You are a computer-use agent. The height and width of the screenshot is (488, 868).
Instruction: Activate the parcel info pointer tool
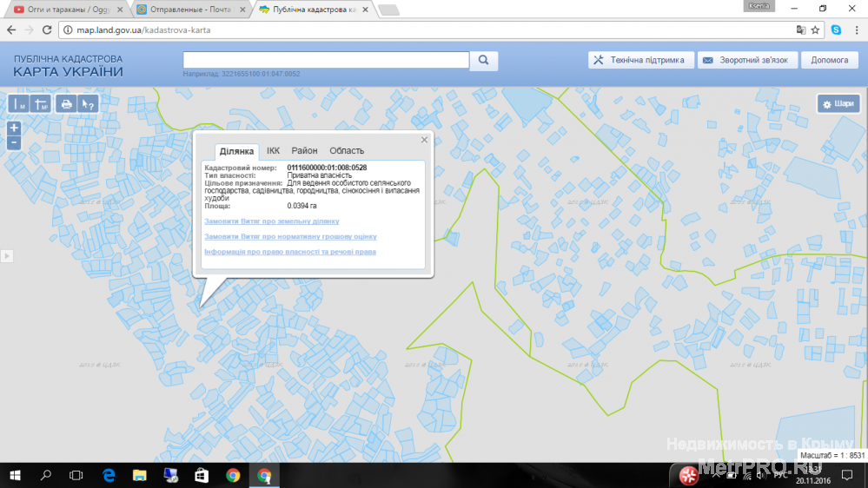pyautogui.click(x=88, y=103)
